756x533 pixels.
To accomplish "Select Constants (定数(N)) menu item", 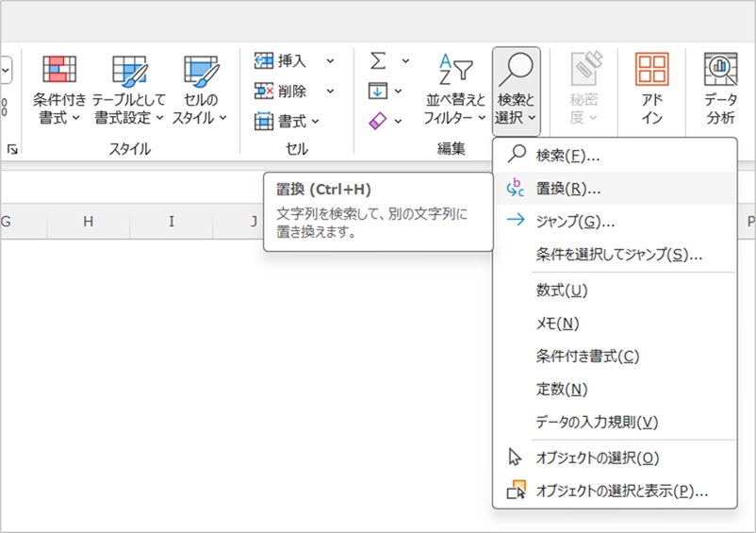I will point(615,390).
